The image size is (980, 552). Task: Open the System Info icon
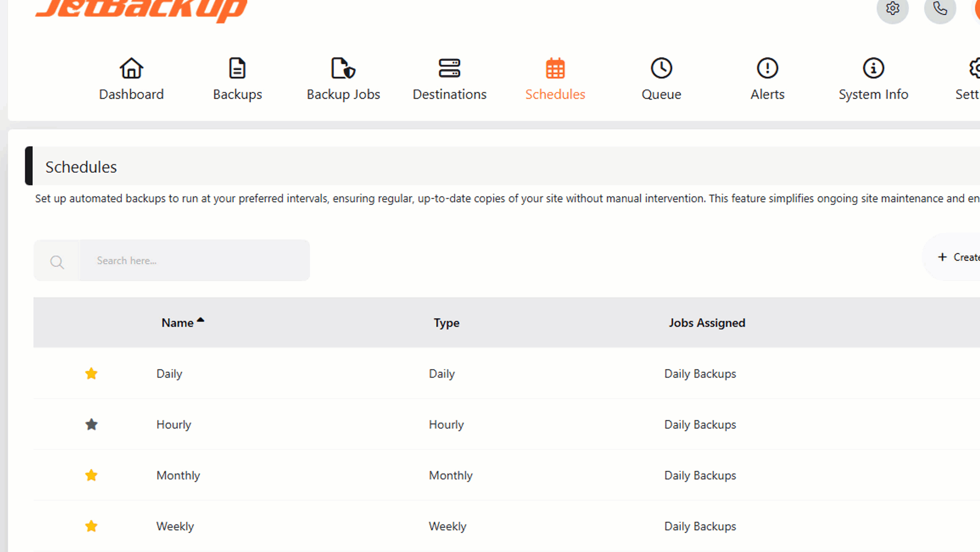click(873, 68)
